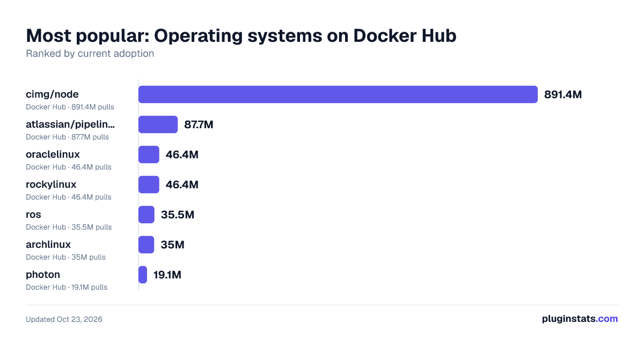Select the photon bar
644x338 pixels.
click(143, 275)
